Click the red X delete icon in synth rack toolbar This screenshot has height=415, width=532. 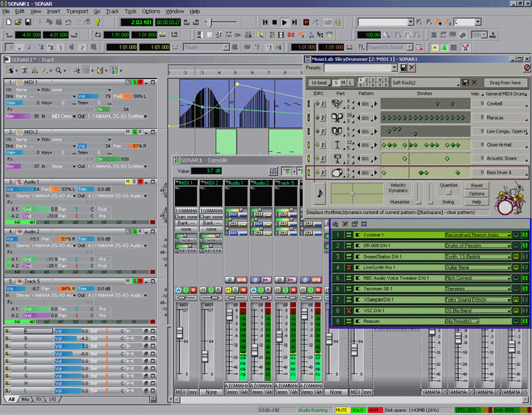[x=345, y=223]
